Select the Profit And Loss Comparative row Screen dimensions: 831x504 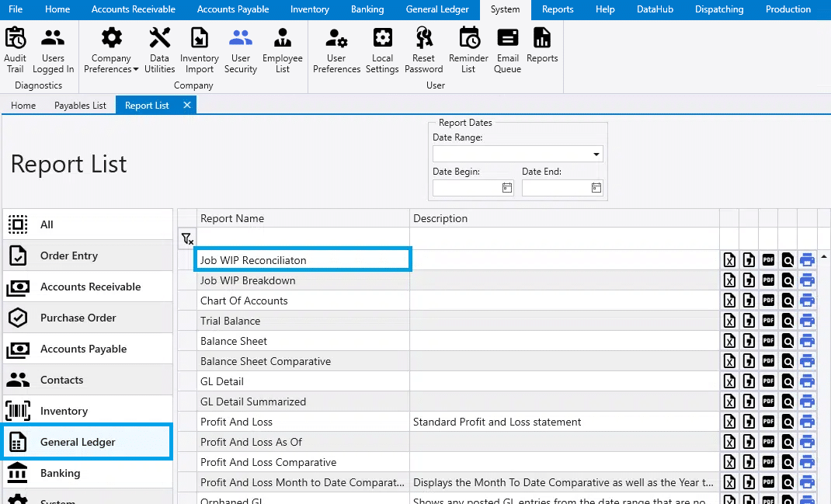coord(448,461)
